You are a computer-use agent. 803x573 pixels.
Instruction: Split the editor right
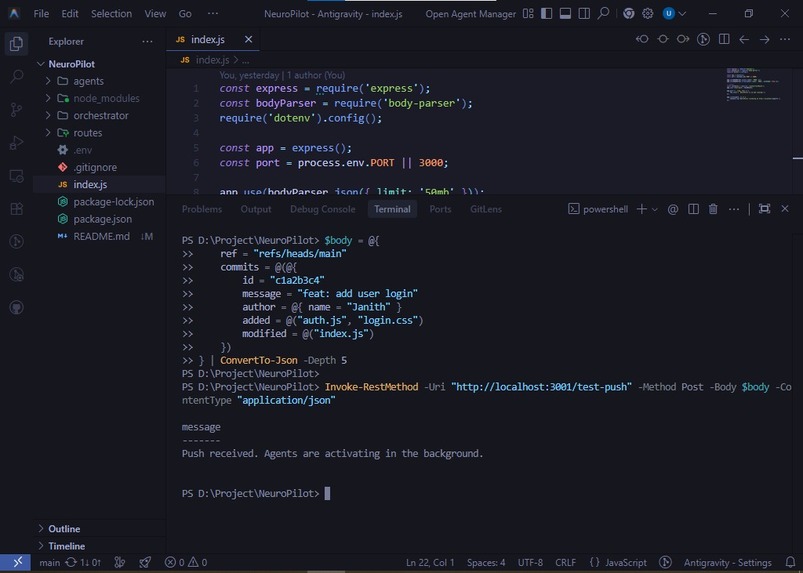click(724, 39)
